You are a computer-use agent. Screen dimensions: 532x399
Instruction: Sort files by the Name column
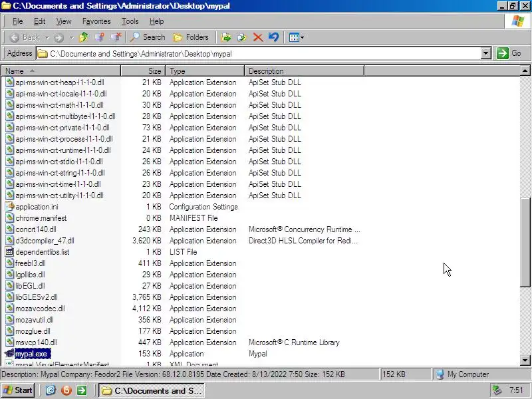[x=61, y=71]
